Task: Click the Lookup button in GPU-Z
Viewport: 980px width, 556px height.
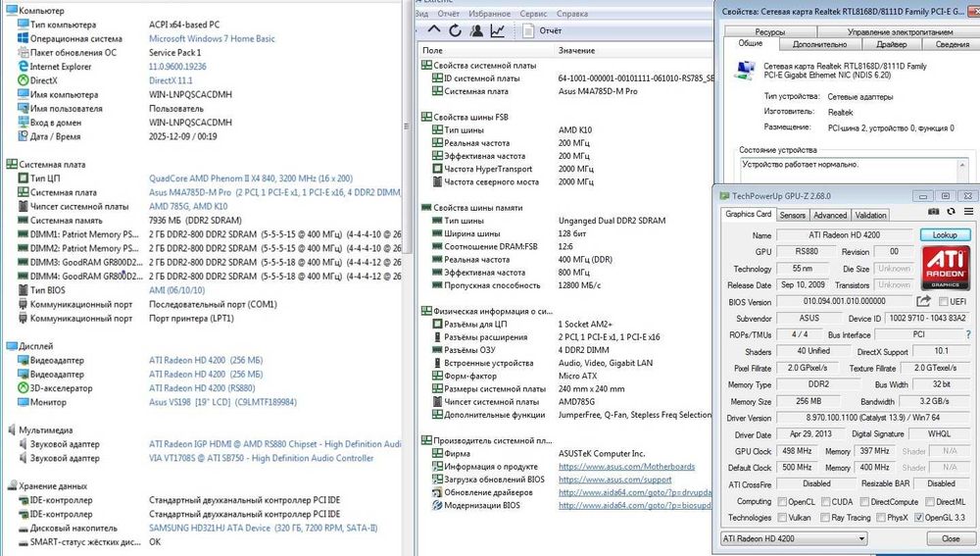Action: 945,235
